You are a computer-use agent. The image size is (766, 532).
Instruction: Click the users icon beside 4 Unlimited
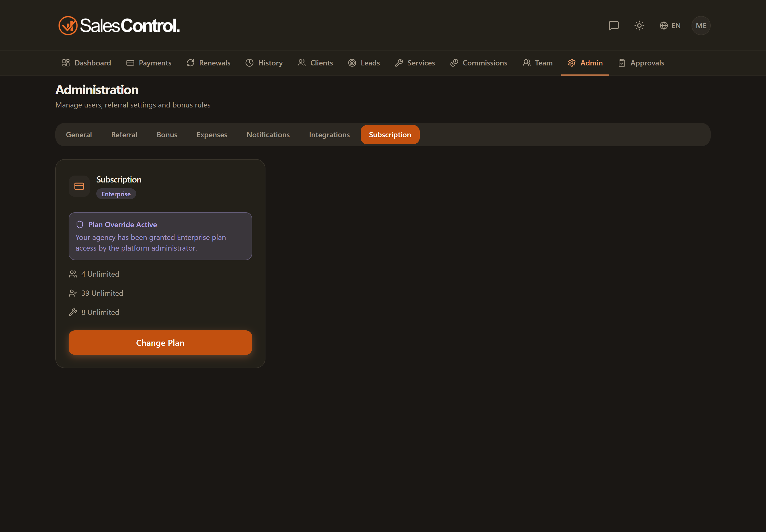click(x=73, y=274)
